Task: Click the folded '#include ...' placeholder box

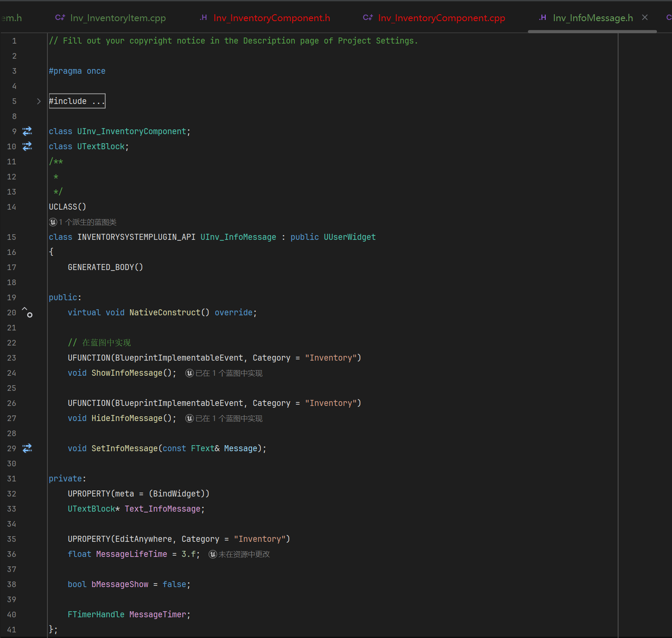Action: 77,101
